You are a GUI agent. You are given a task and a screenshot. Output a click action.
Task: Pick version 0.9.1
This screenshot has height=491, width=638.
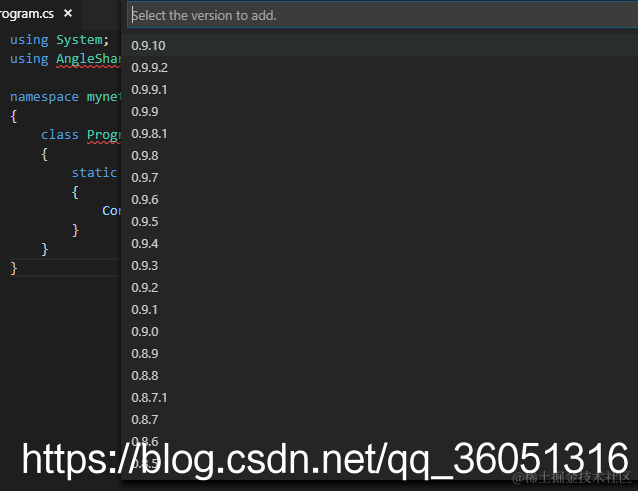pyautogui.click(x=380, y=309)
